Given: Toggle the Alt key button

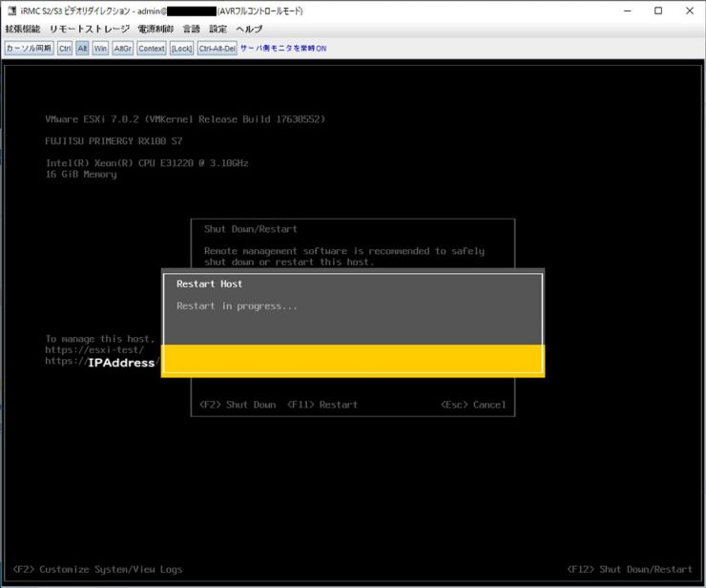Looking at the screenshot, I should coord(82,49).
